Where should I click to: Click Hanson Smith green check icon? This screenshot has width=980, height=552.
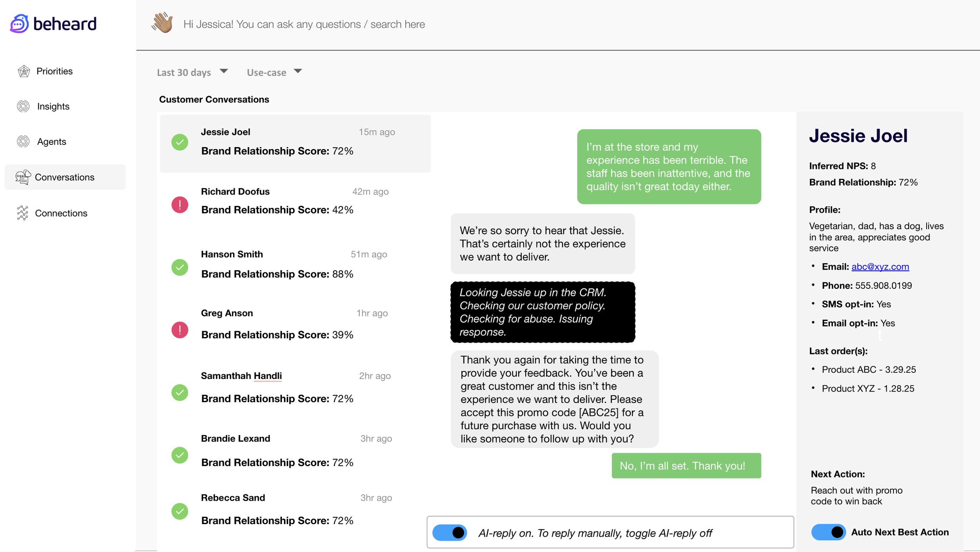pos(180,268)
